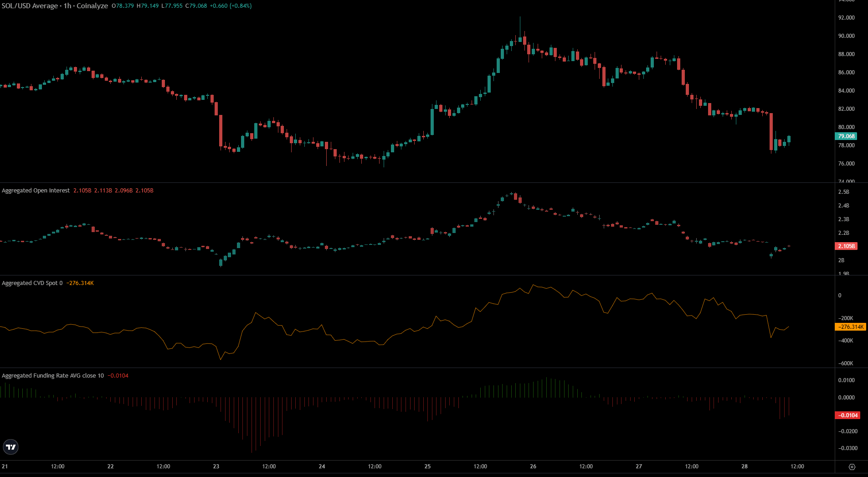868x477 pixels.
Task: Click the -600K level on CVD scale
Action: coord(846,363)
